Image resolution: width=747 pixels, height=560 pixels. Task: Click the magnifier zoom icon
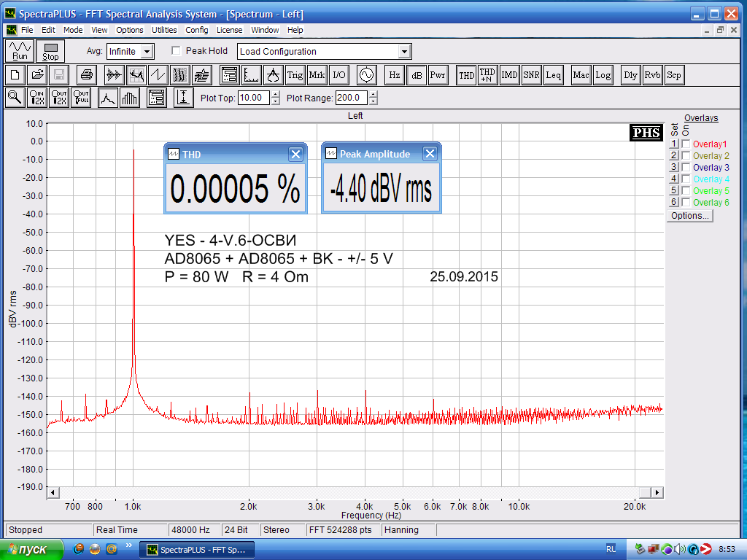coord(15,98)
